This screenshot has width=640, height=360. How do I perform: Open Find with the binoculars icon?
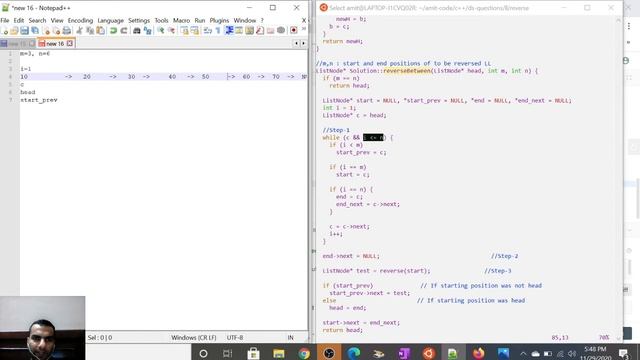(137, 31)
